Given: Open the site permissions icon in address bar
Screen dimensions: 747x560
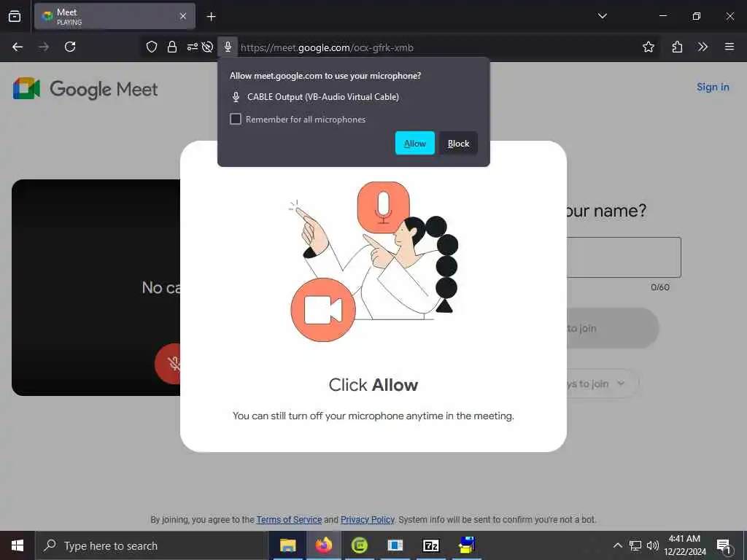Looking at the screenshot, I should pos(192,47).
